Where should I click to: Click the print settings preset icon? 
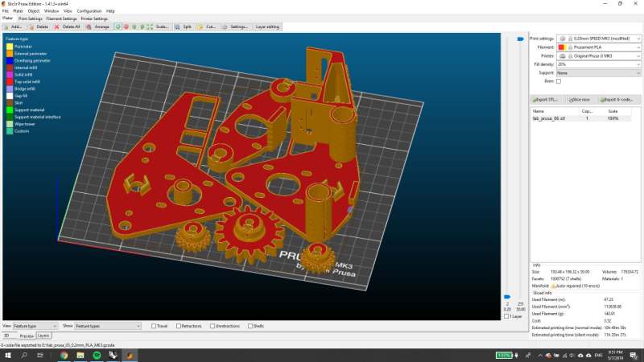[x=563, y=39]
